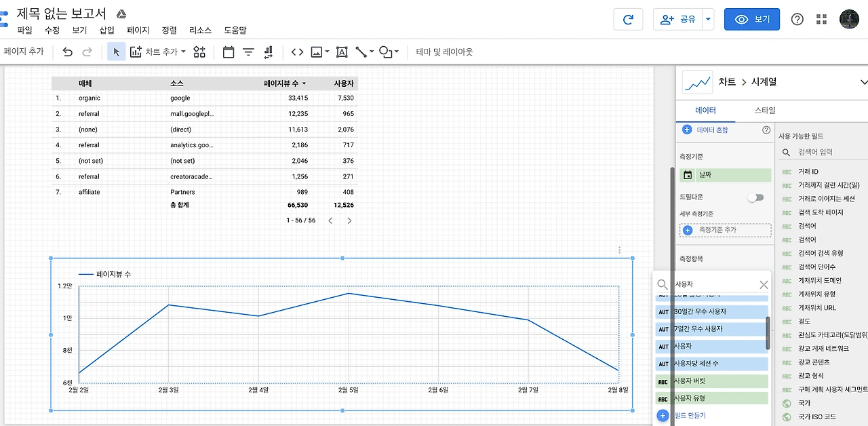Insert a date range control icon
Viewport: 868px width, 426px height.
pyautogui.click(x=228, y=52)
